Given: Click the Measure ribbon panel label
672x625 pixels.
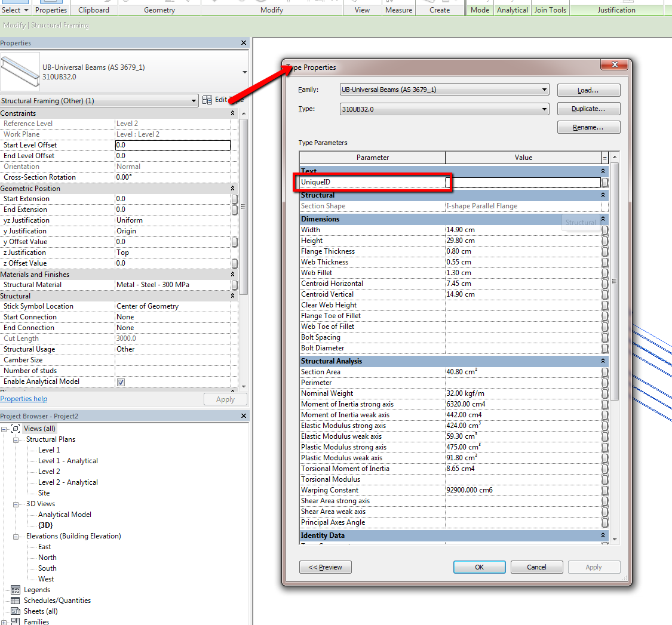Looking at the screenshot, I should click(398, 10).
